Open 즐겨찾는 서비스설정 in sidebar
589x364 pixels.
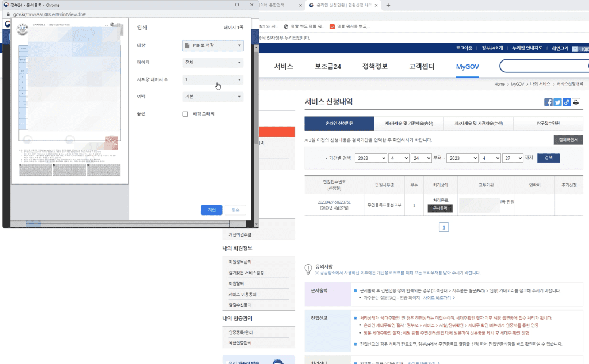(246, 273)
